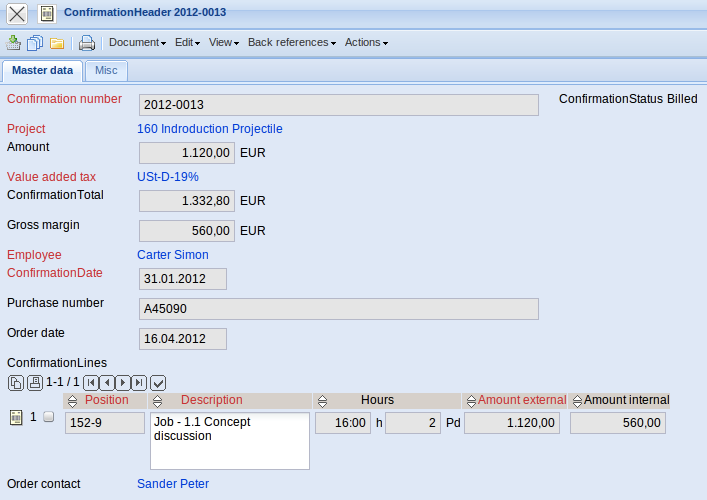Go to last page of ConfirmationLines

[139, 383]
